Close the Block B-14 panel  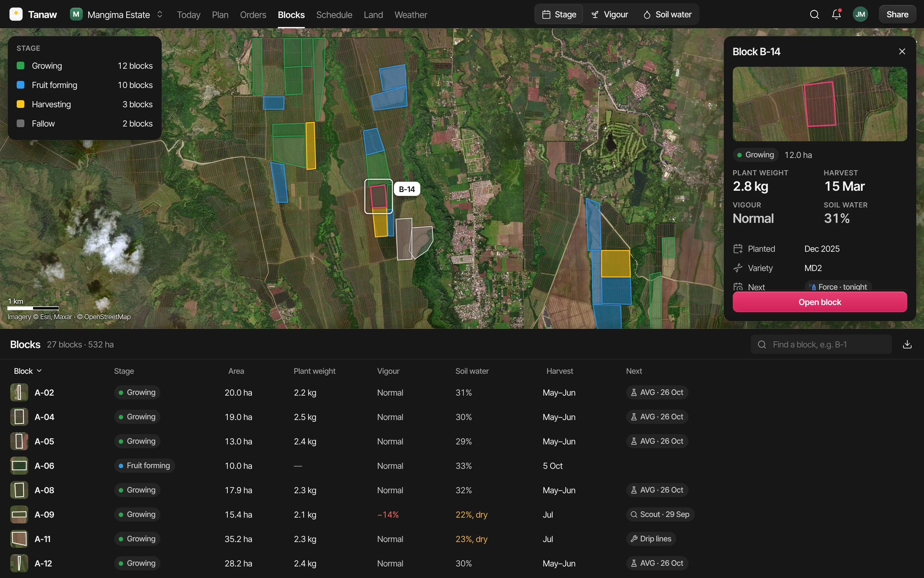(x=902, y=52)
